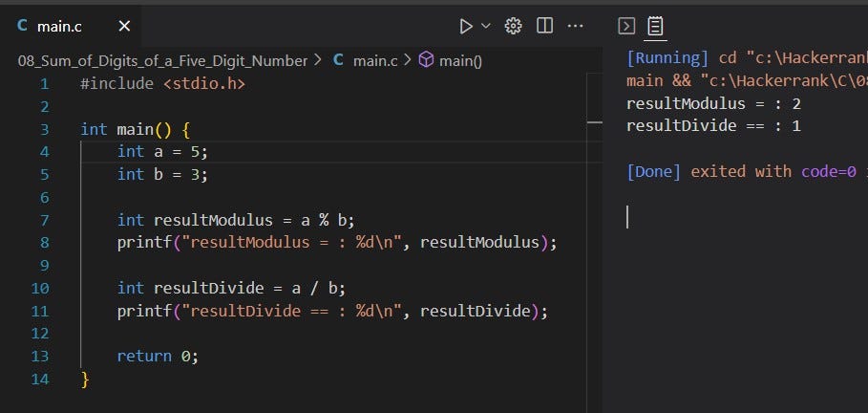Viewport: 868px width, 413px height.
Task: Click '[Done] exited with code=0' line
Action: [x=747, y=171]
